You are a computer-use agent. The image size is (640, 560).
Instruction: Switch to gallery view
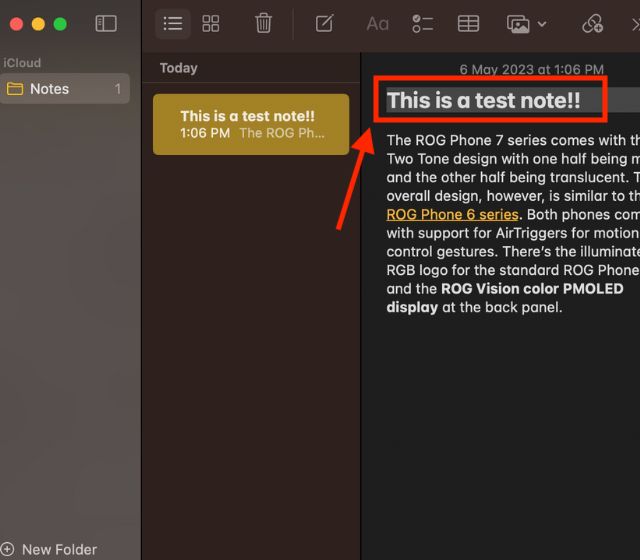point(211,23)
